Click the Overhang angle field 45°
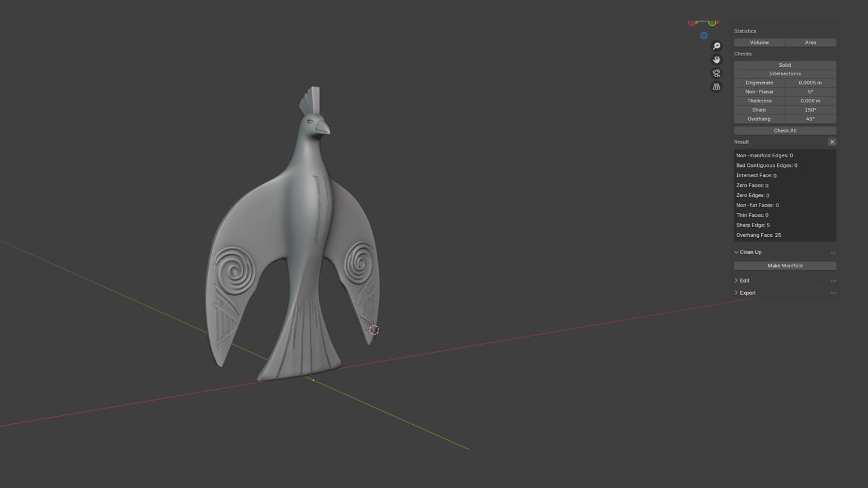This screenshot has width=868, height=488. (x=811, y=119)
